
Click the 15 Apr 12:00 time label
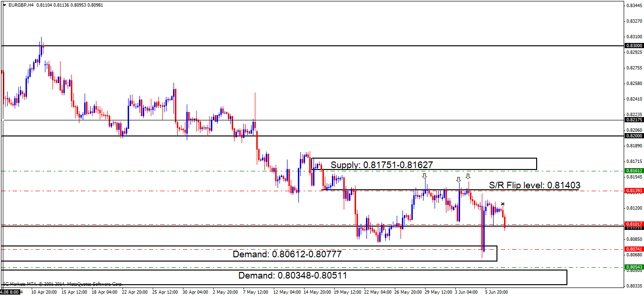[x=75, y=292]
